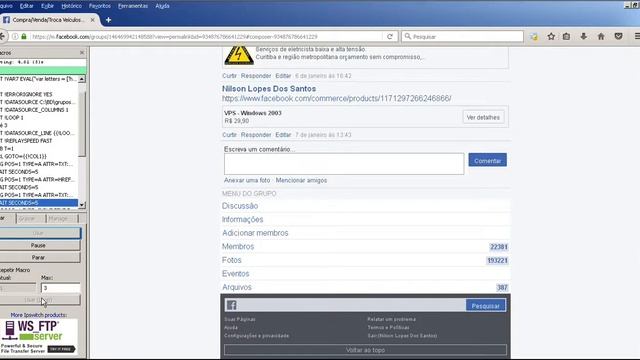Viewport: 640px width, 360px height.
Task: Select the !REPLAYSPEED FAST macro line
Action: [39, 141]
